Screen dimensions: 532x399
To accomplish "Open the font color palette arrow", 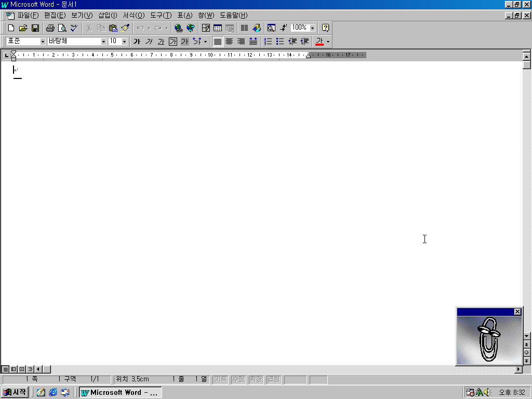I will (328, 42).
